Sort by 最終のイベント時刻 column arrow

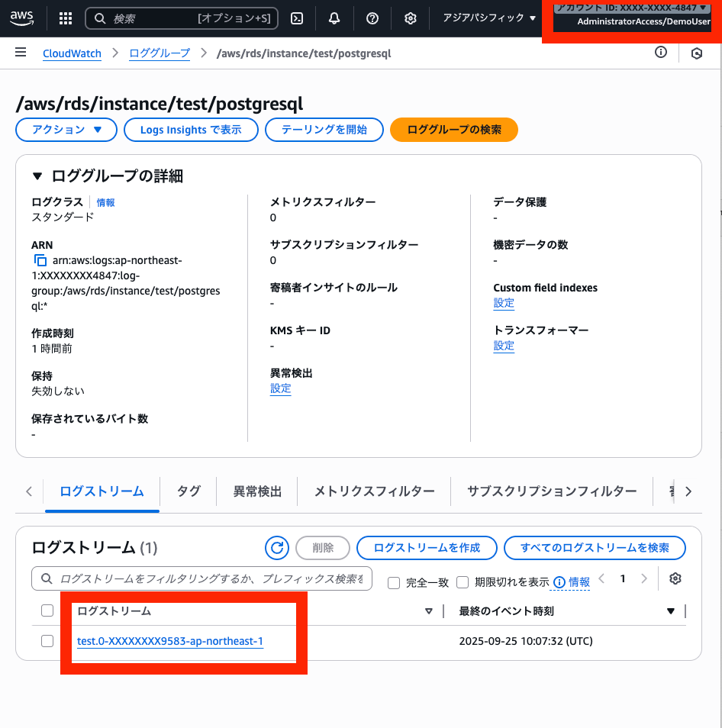(x=670, y=611)
